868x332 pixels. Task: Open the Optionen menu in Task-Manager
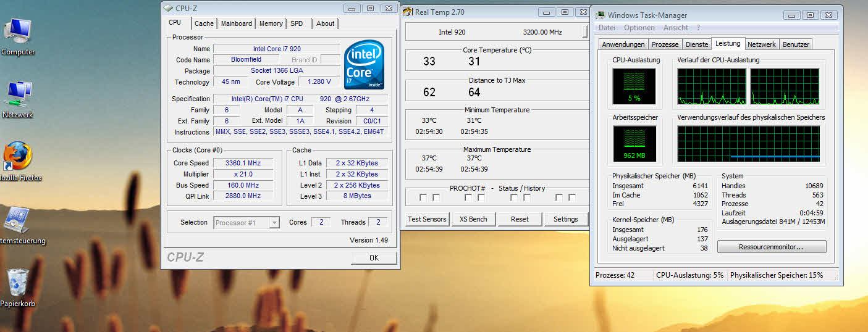point(639,28)
